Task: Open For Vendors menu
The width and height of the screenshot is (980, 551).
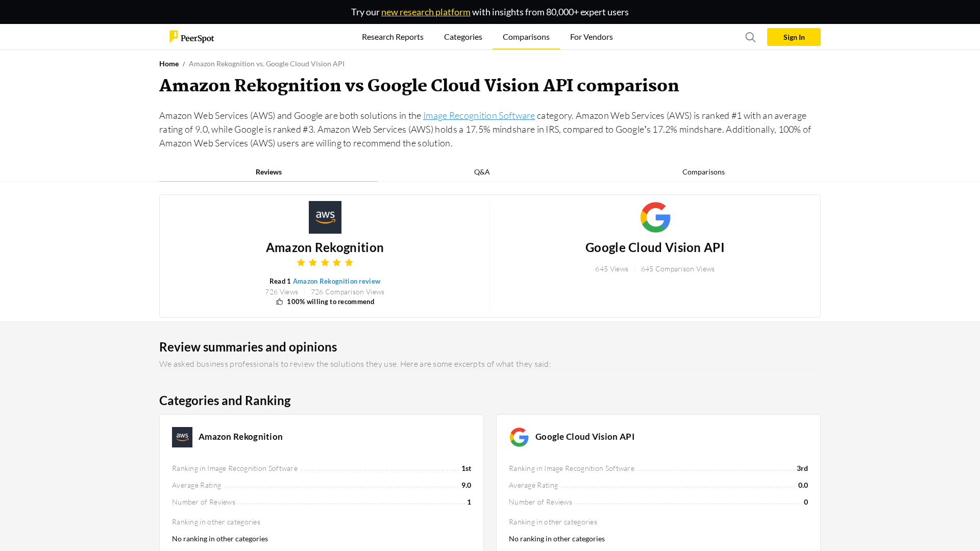Action: (591, 37)
